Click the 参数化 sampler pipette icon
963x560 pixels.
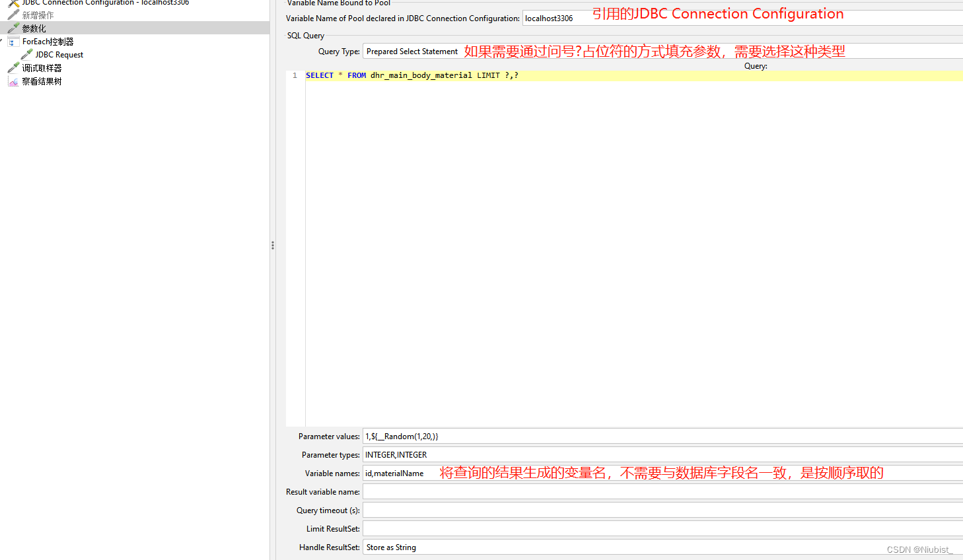(13, 28)
